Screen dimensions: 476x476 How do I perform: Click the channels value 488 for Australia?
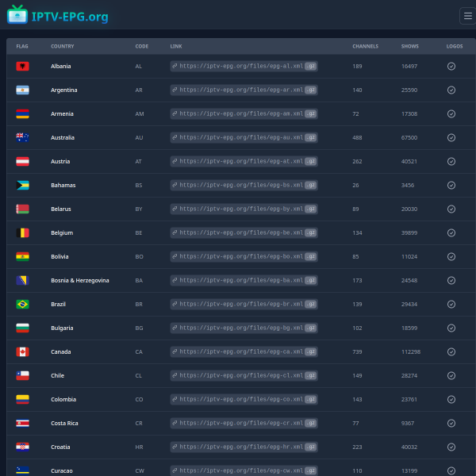357,137
